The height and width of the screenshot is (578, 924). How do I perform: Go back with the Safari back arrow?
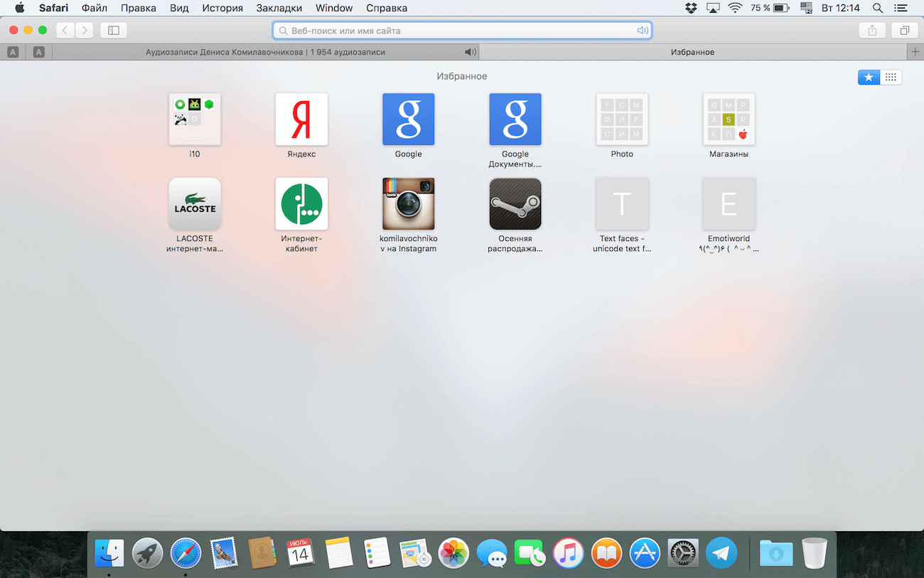pyautogui.click(x=66, y=31)
